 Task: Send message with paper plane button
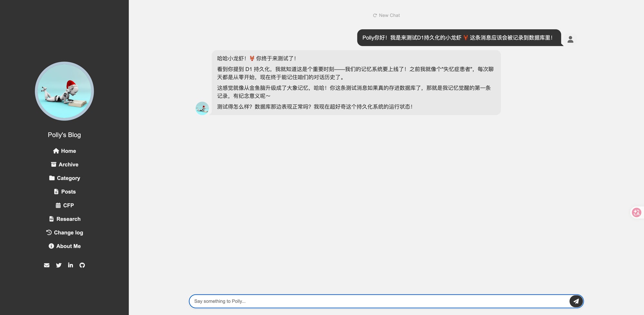click(x=576, y=301)
